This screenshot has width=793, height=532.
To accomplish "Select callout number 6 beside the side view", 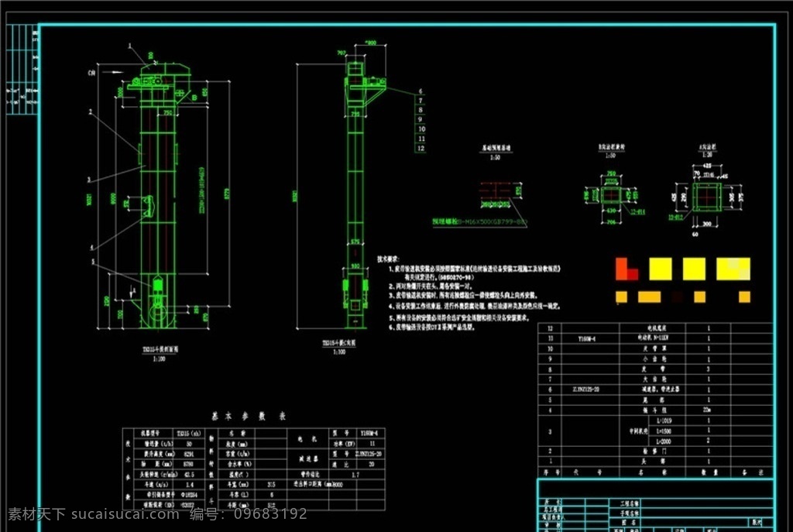I will pos(421,91).
